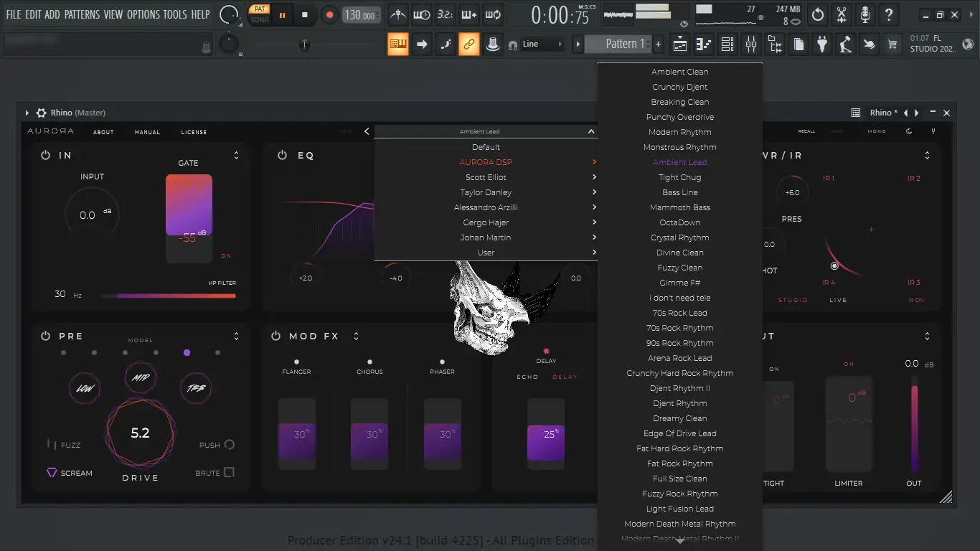The image size is (980, 551).
Task: Select the Crunchy Djent preset
Action: 679,87
